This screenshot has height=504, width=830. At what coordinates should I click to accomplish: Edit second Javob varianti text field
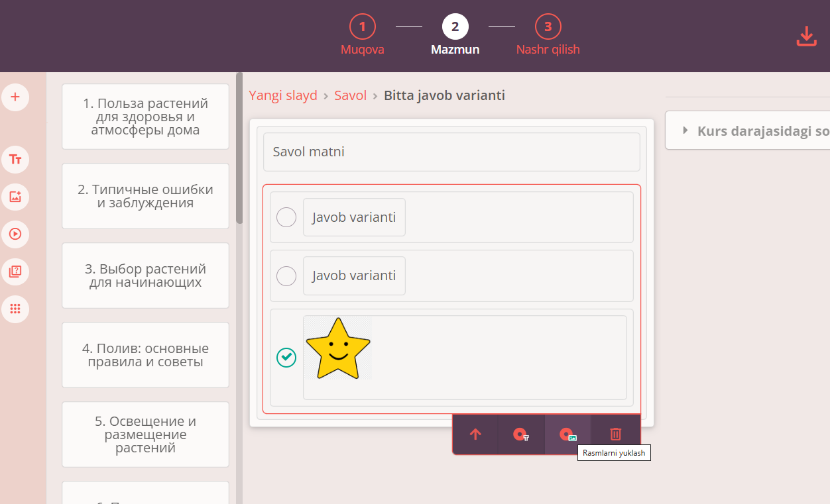tap(354, 276)
